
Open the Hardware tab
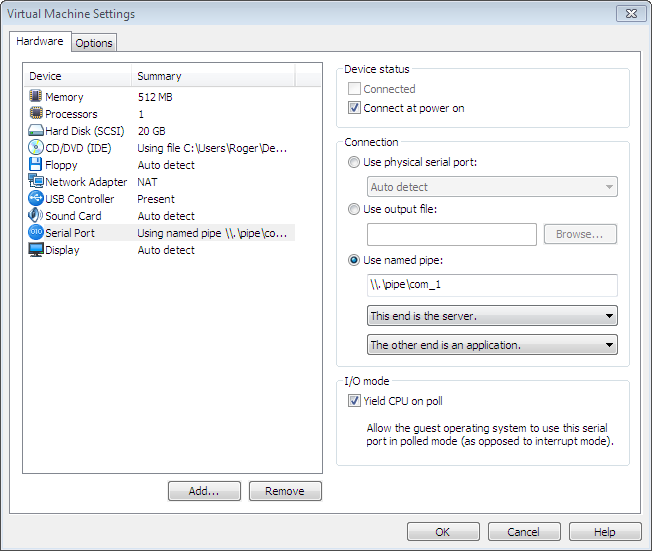41,42
